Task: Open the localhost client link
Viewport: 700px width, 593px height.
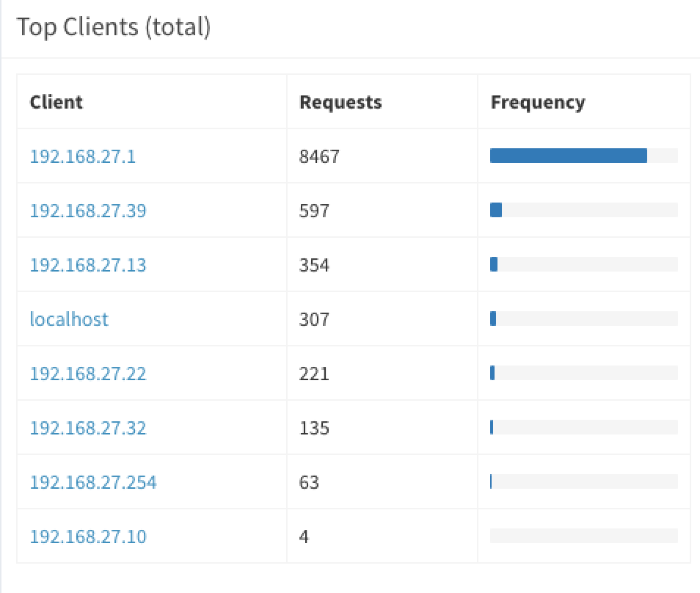Action: click(69, 319)
